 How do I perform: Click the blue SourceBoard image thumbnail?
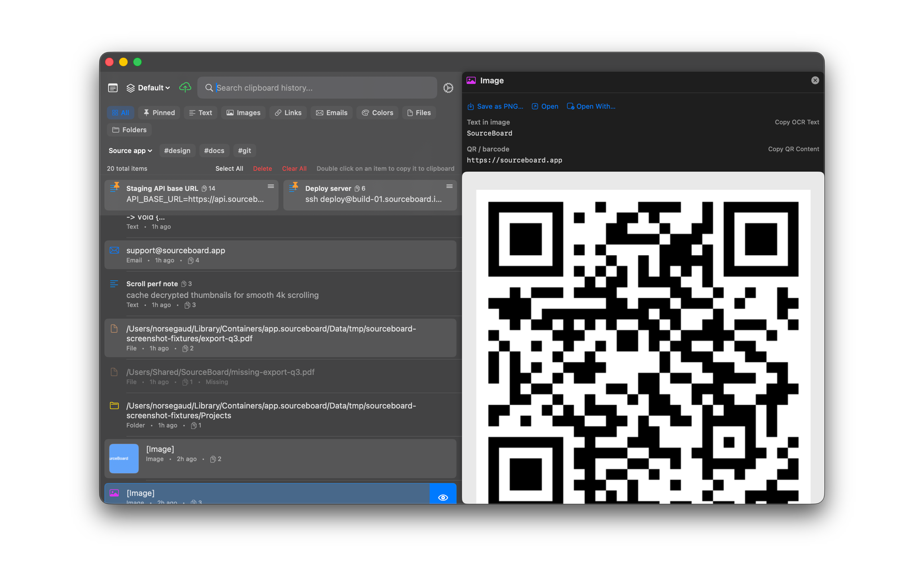coord(124,458)
